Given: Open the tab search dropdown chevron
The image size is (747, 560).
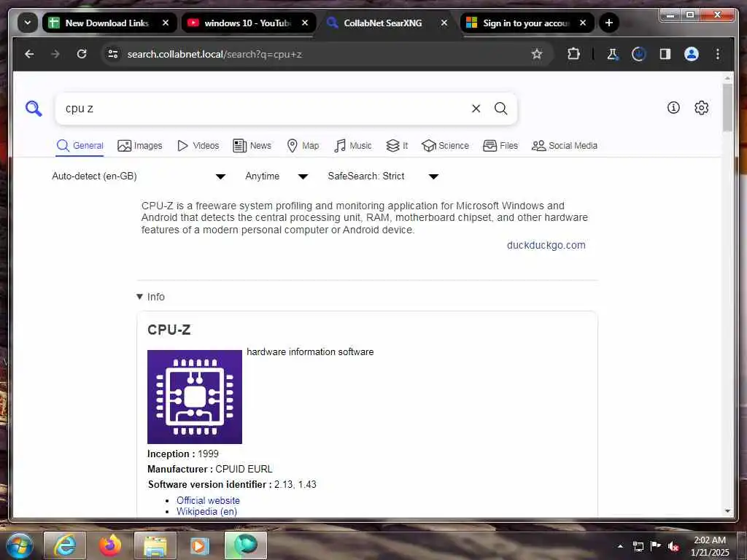Looking at the screenshot, I should (x=28, y=23).
